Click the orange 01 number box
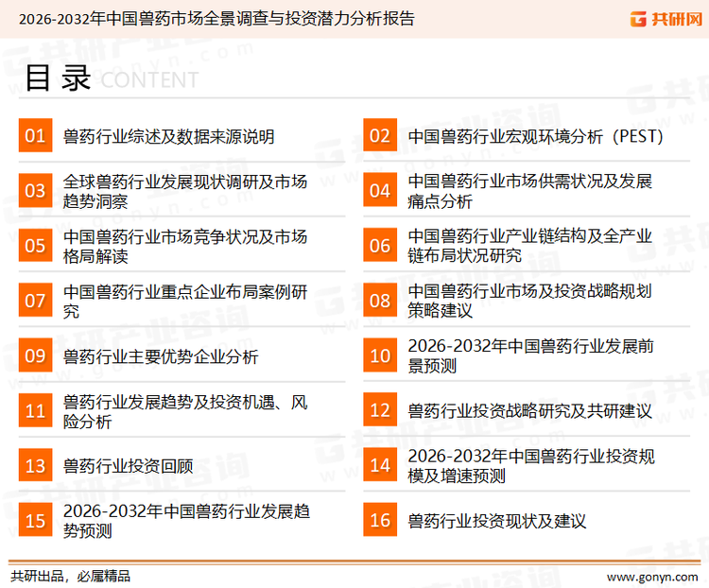Viewport: 709px width, 588px height. (x=35, y=135)
